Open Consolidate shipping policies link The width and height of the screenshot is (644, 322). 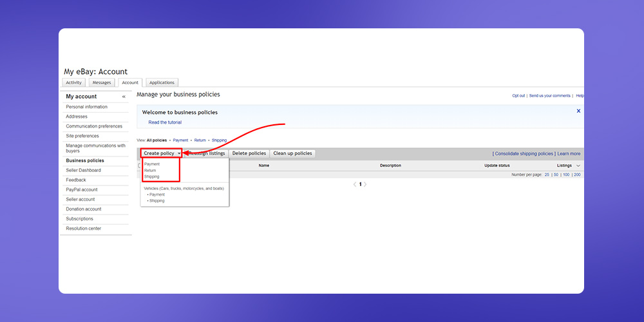[x=524, y=154]
